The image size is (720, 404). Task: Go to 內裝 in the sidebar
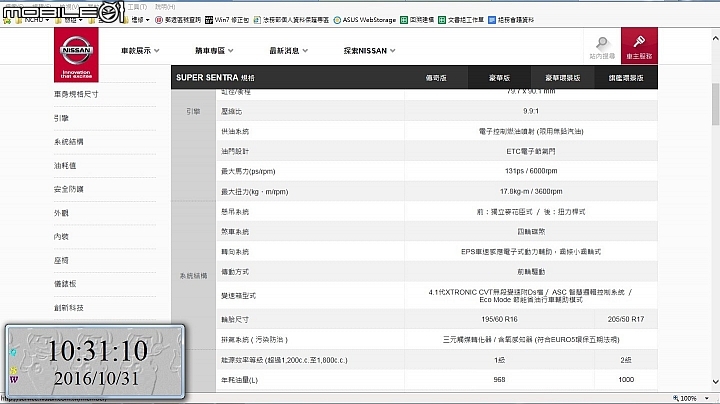click(x=61, y=236)
